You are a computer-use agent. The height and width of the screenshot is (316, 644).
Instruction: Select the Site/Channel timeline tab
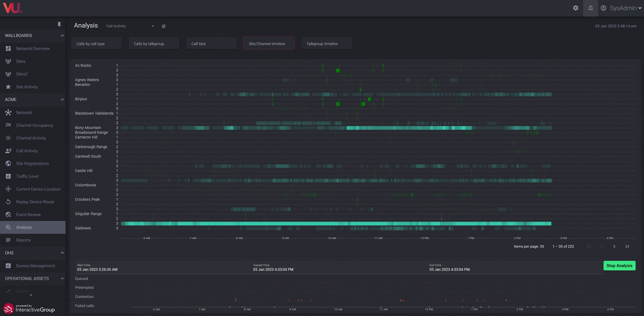point(269,44)
